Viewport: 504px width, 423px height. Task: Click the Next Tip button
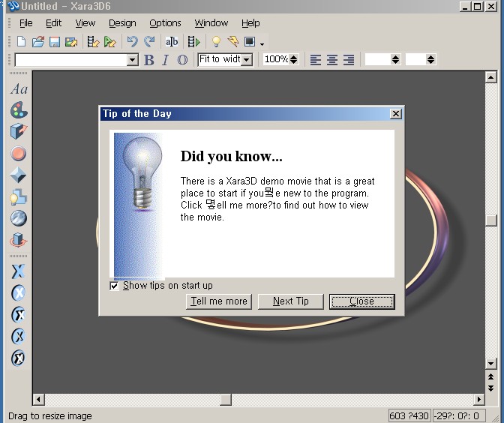[x=290, y=301]
